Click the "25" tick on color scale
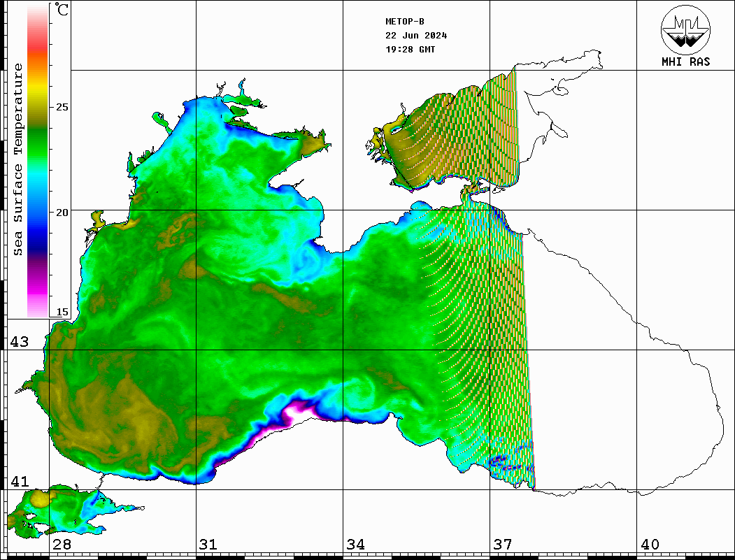The width and height of the screenshot is (735, 560). click(x=62, y=107)
